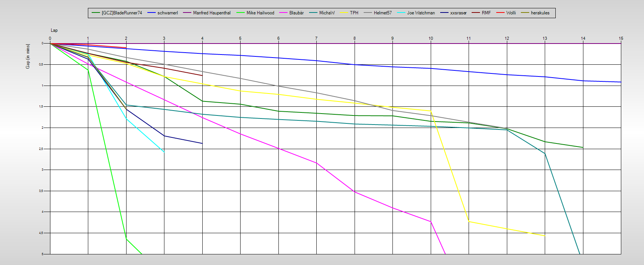
Task: Select the herakules legend label
Action: coord(540,13)
